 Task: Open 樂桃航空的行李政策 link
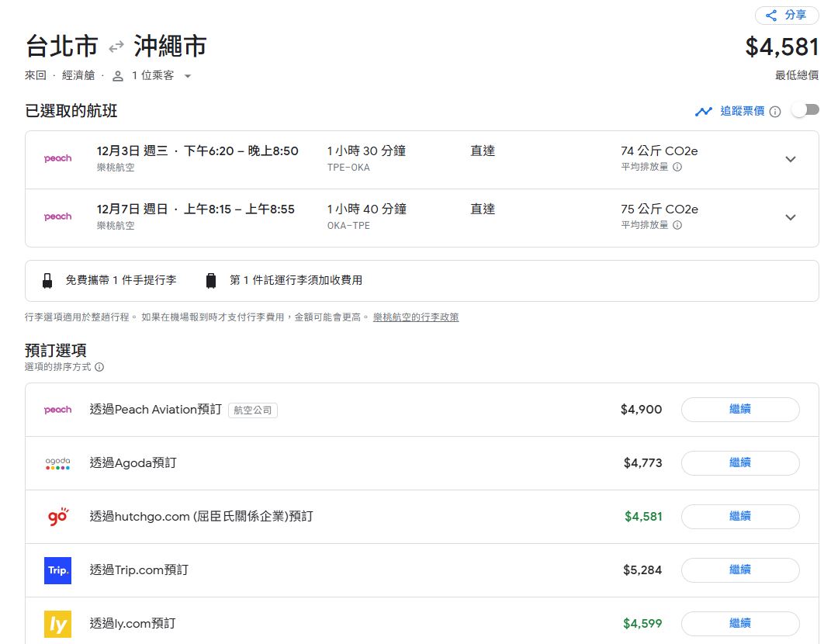point(416,317)
